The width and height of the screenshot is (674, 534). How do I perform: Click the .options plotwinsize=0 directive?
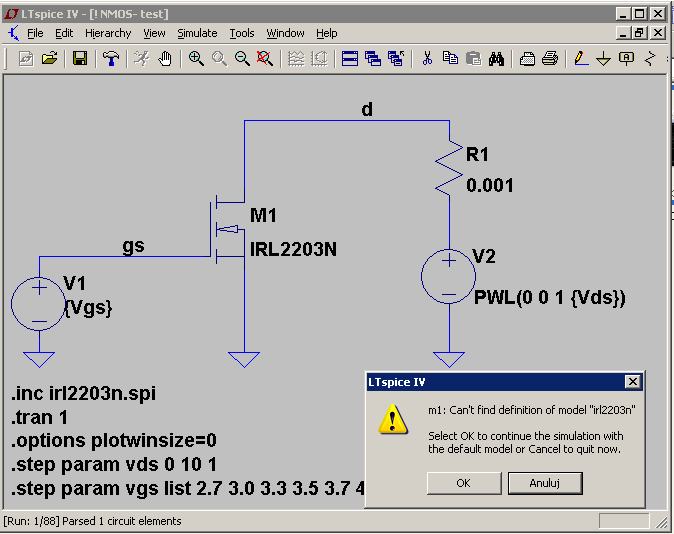click(x=114, y=441)
